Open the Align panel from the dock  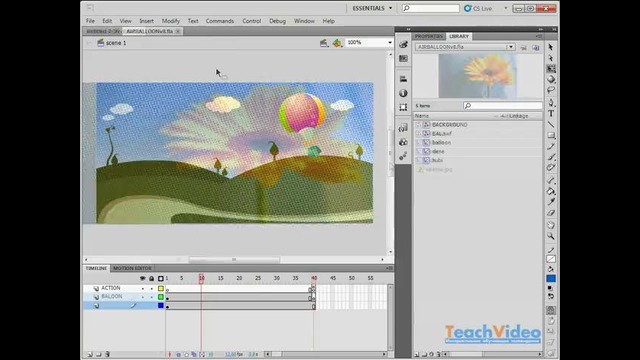(x=403, y=79)
